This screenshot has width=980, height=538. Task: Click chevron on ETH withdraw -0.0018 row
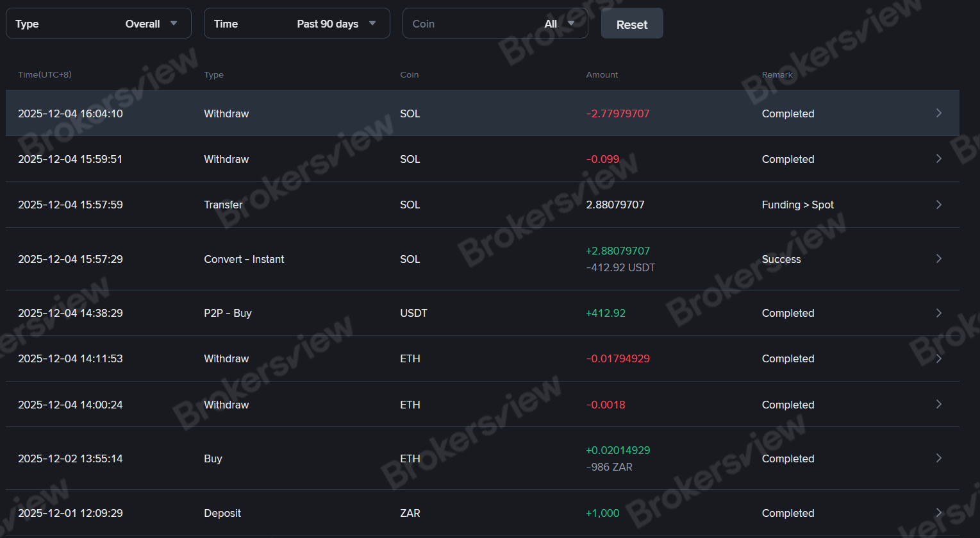click(x=938, y=405)
